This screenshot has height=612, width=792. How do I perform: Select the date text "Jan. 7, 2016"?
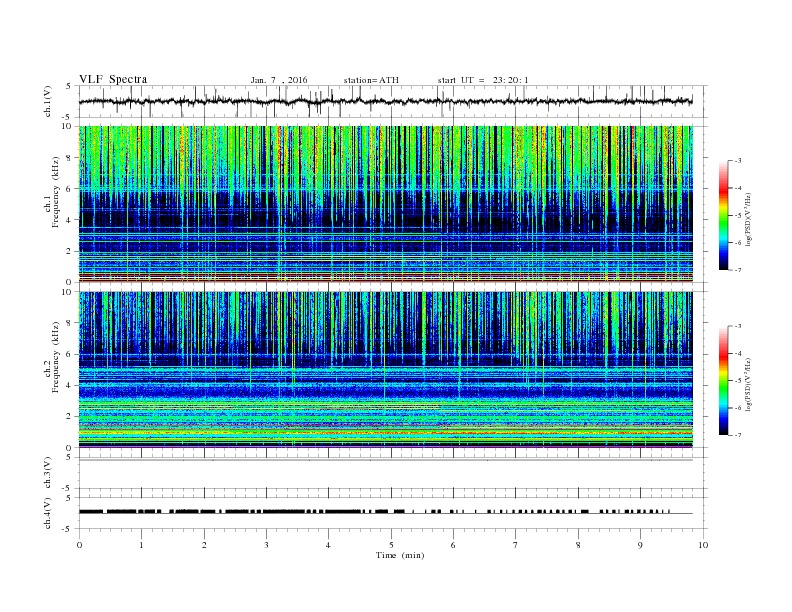pos(279,80)
